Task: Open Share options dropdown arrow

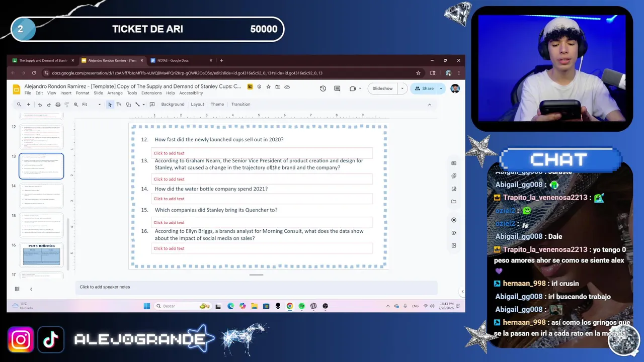Action: 441,88
